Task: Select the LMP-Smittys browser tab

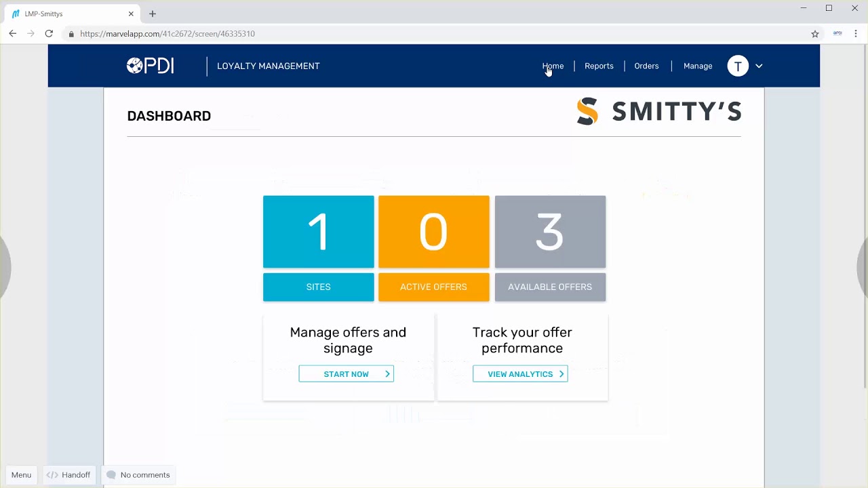Action: (x=73, y=14)
